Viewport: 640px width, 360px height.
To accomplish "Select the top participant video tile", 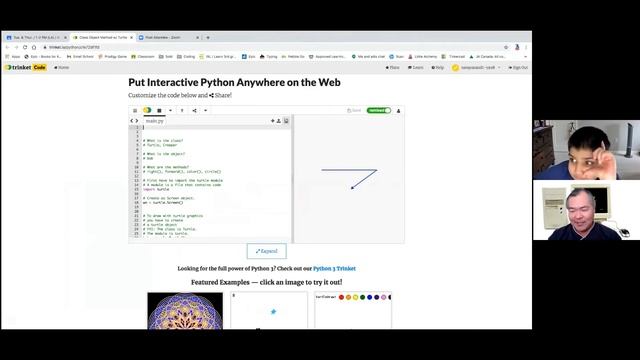I will pyautogui.click(x=586, y=150).
